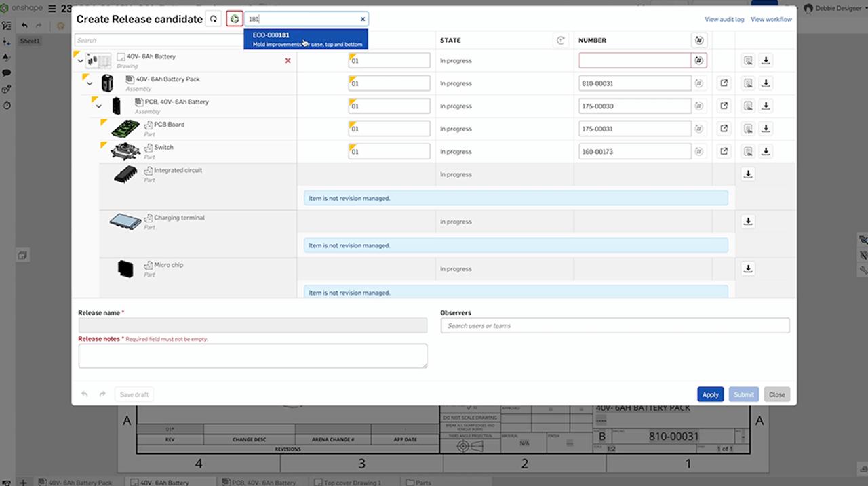Download the Integrated circuit part
Image resolution: width=868 pixels, height=486 pixels.
pos(748,174)
